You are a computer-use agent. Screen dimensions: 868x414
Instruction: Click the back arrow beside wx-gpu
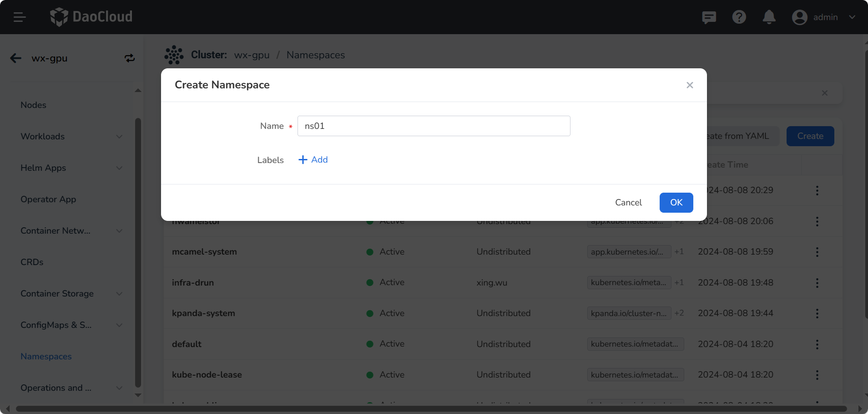pyautogui.click(x=16, y=58)
